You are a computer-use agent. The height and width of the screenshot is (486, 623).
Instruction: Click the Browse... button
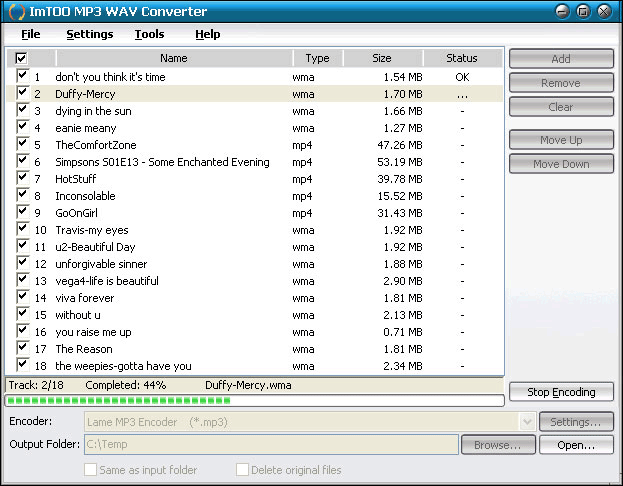pos(498,445)
